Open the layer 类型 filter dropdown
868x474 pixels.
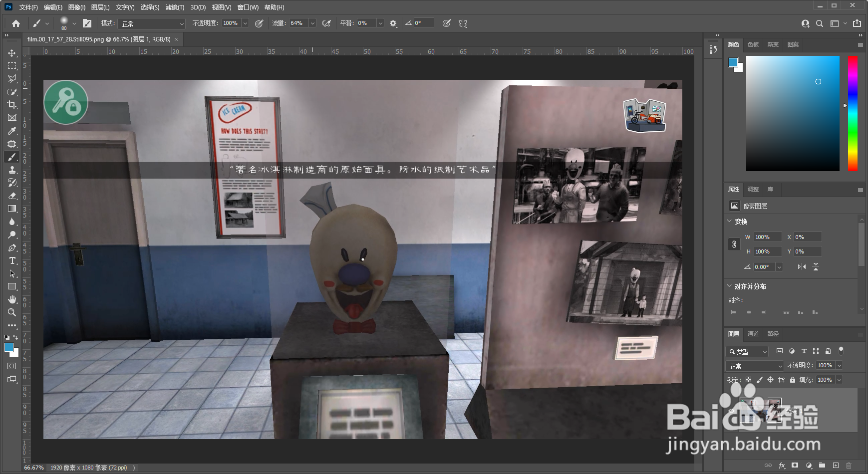747,351
